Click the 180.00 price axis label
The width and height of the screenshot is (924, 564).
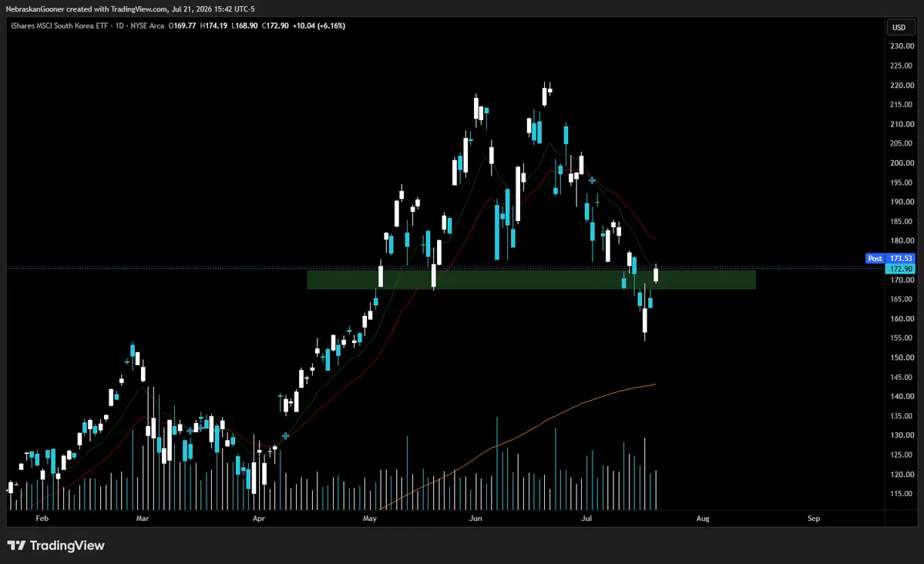902,240
